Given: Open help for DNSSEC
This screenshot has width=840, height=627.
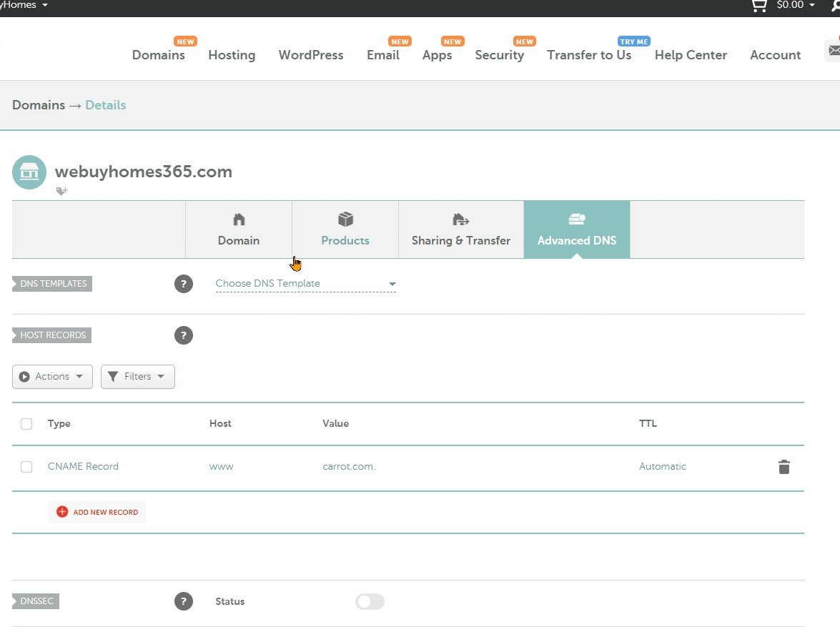Looking at the screenshot, I should pos(184,601).
